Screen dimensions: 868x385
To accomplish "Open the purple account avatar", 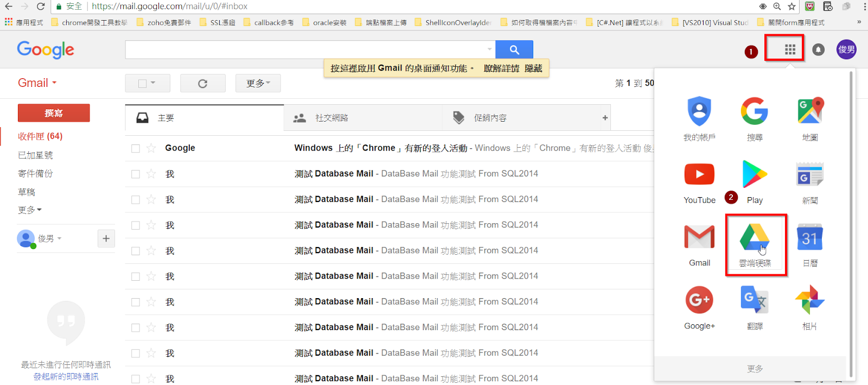I will (846, 49).
